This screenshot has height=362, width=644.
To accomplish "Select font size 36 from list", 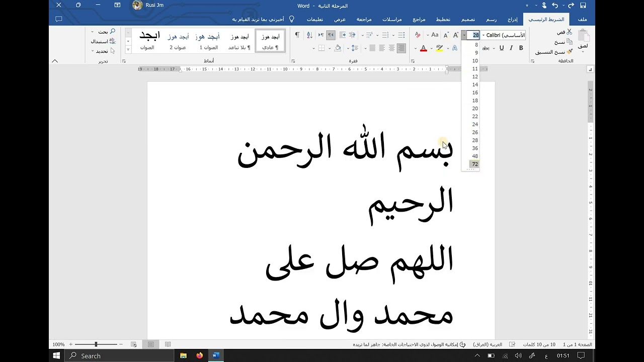I will coord(471,148).
